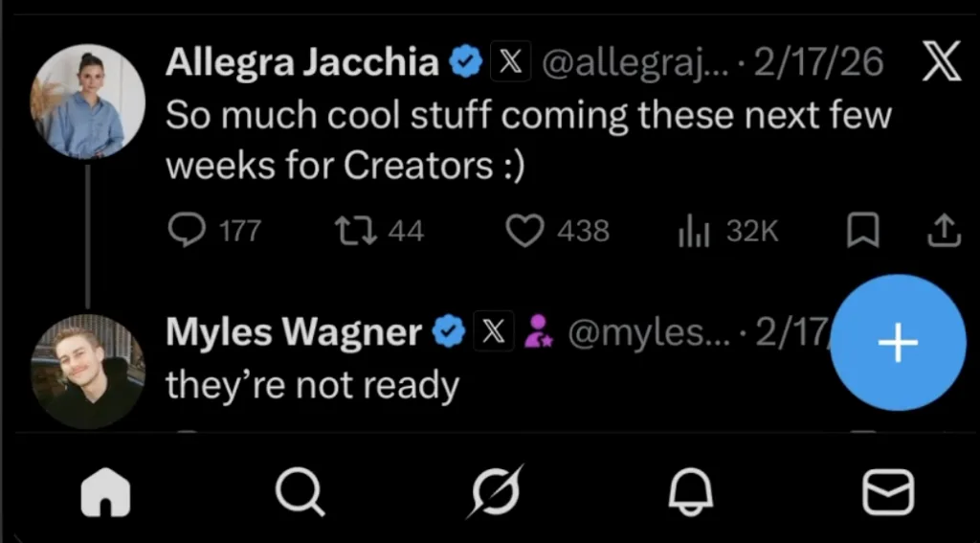The image size is (980, 543).
Task: Tap the X logo at top right
Action: click(x=942, y=61)
